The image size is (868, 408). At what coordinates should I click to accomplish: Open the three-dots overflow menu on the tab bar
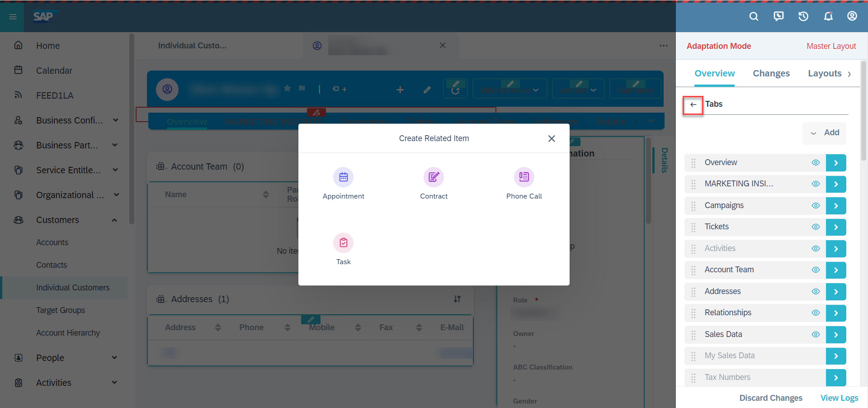[x=663, y=46]
